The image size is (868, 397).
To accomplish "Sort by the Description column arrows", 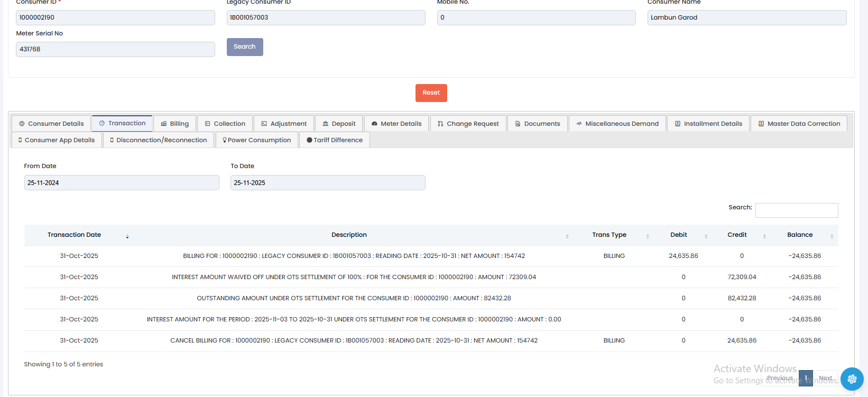I will [x=567, y=236].
